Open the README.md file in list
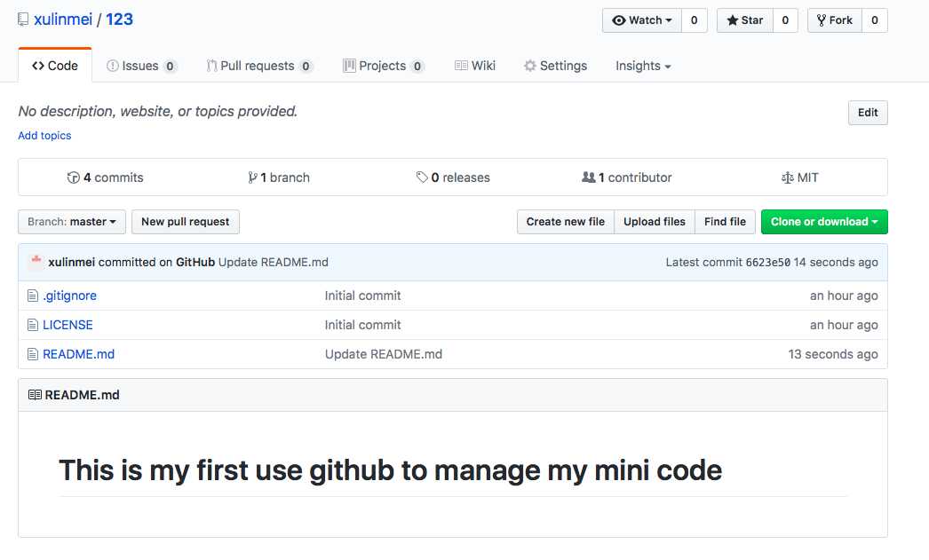This screenshot has height=560, width=929. (79, 354)
